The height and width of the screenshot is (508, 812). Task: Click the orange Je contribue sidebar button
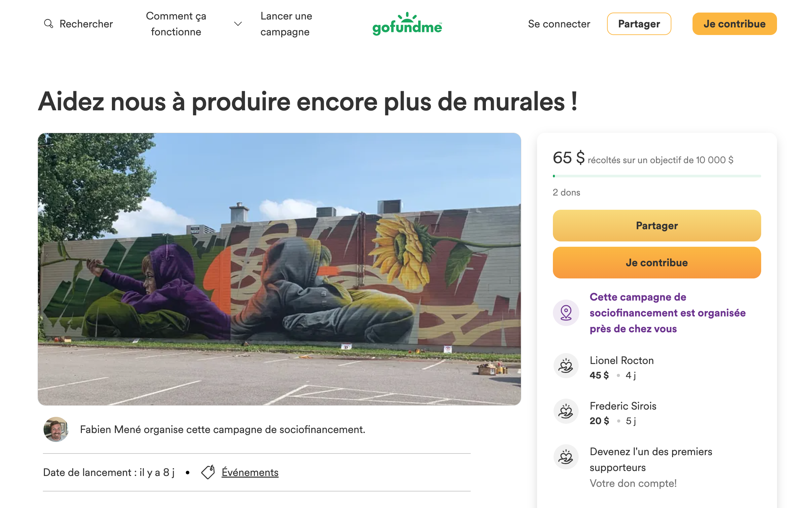coord(657,262)
